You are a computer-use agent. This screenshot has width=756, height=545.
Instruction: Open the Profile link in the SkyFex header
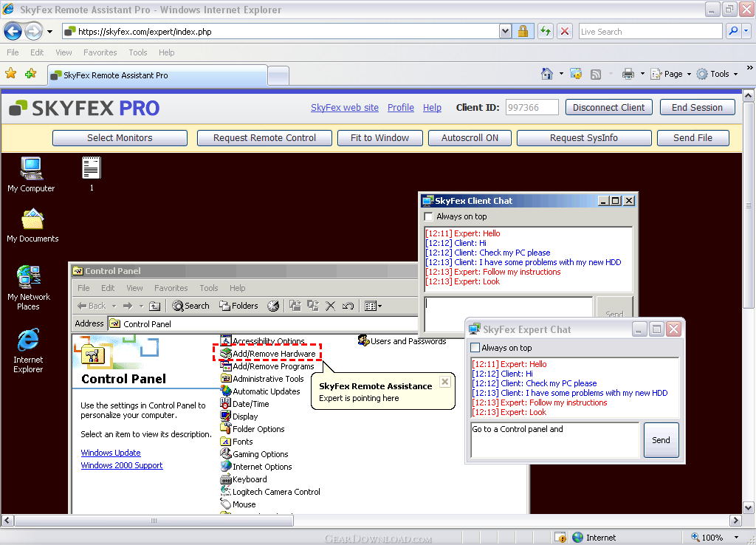pyautogui.click(x=401, y=108)
